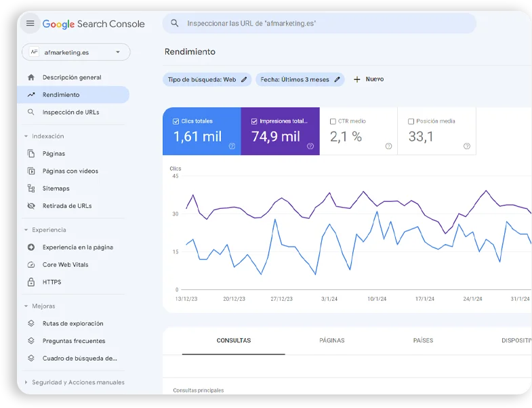
Task: Click the padlock icon beside HTTPS
Action: click(31, 282)
